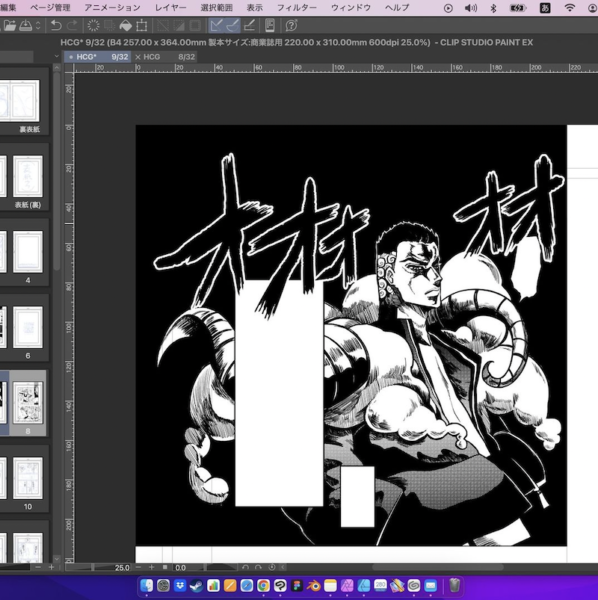This screenshot has width=598, height=600.
Task: Click the Wi-Fi status icon
Action: point(570,8)
